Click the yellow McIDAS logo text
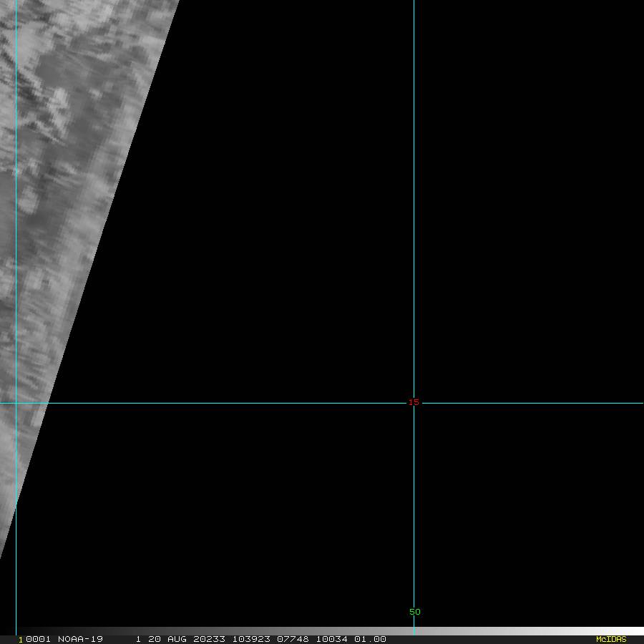 pos(610,639)
